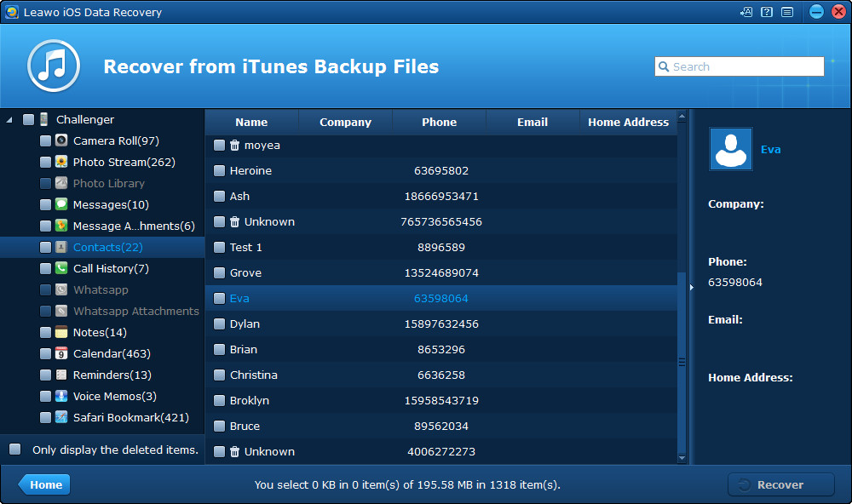The width and height of the screenshot is (852, 504).
Task: Click the Photo Stream sunflower icon
Action: pos(61,162)
